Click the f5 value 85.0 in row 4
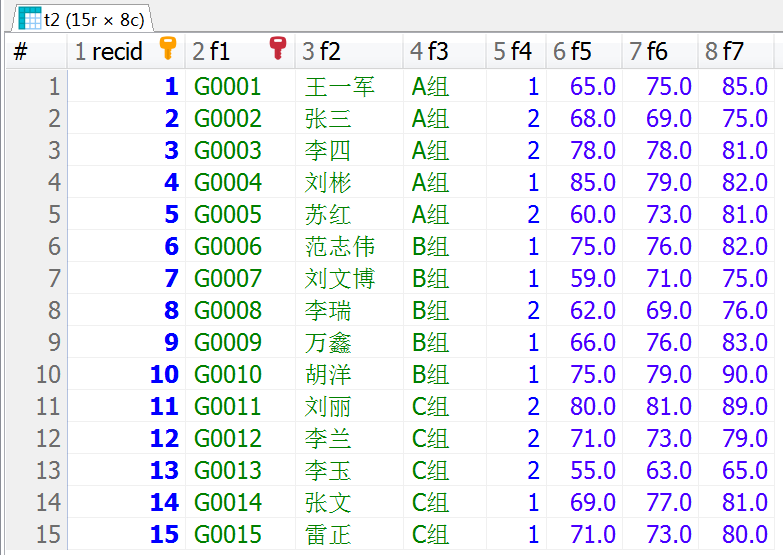 tap(593, 183)
